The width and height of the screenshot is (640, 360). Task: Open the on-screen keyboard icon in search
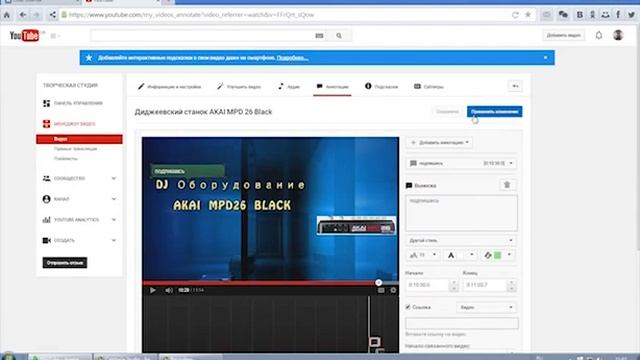tap(319, 36)
